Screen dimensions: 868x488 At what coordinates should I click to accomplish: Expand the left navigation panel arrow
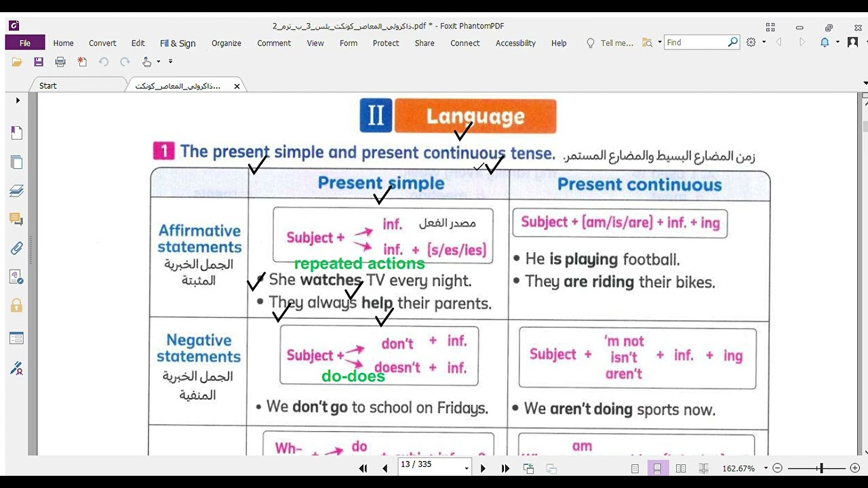coord(18,100)
